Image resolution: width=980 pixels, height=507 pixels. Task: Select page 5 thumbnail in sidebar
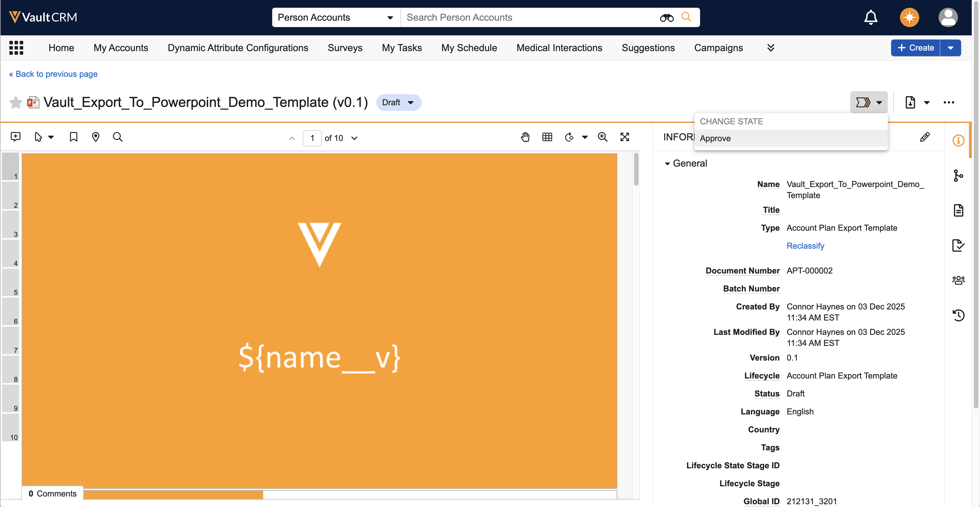[x=11, y=283]
